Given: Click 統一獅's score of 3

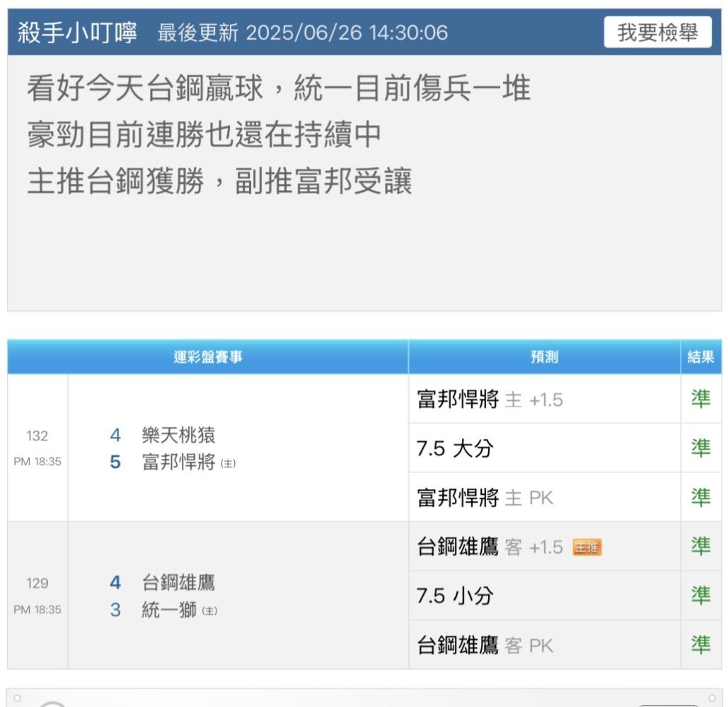Looking at the screenshot, I should tap(115, 609).
